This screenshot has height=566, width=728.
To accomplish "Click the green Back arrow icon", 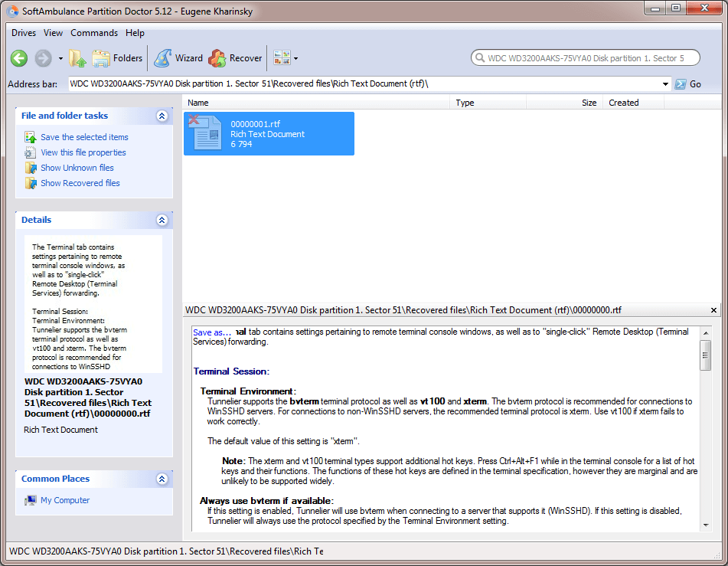I will point(19,58).
